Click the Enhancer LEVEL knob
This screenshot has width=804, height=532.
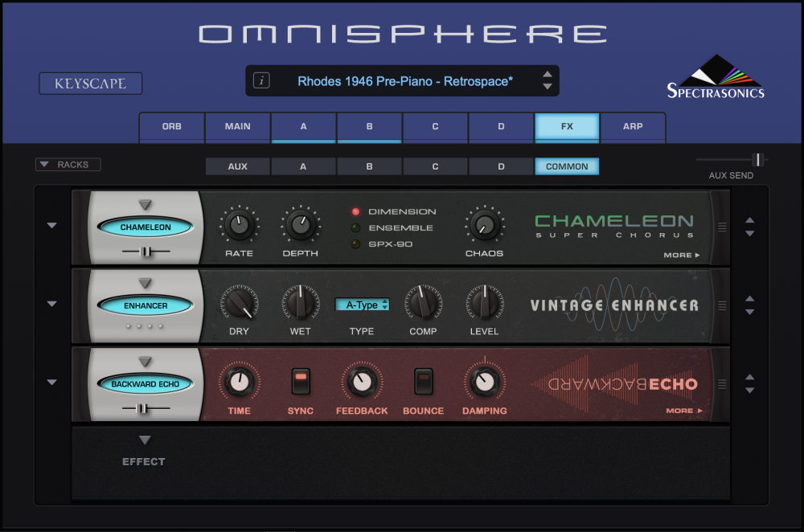pyautogui.click(x=485, y=303)
